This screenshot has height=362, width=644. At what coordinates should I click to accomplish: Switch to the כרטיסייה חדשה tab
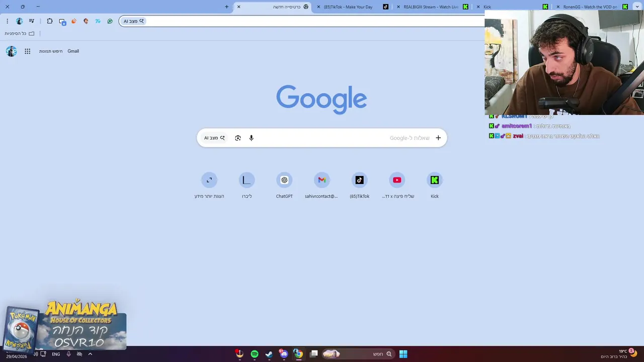pyautogui.click(x=274, y=7)
